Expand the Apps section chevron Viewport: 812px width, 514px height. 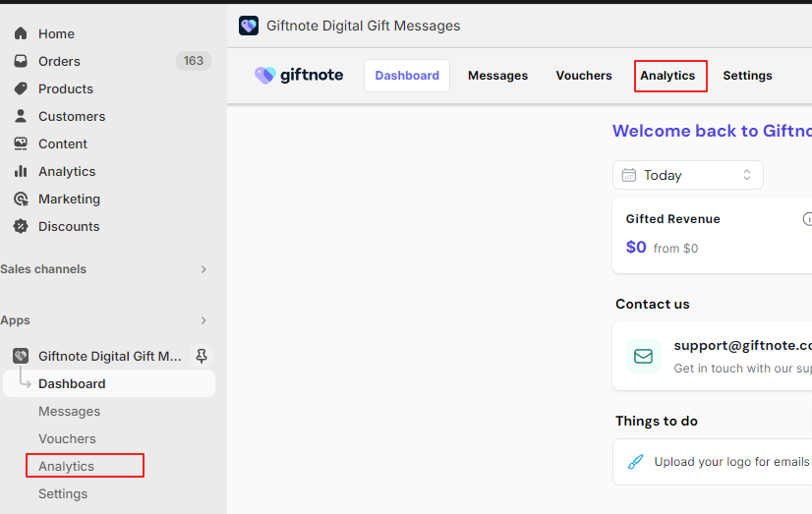click(203, 320)
